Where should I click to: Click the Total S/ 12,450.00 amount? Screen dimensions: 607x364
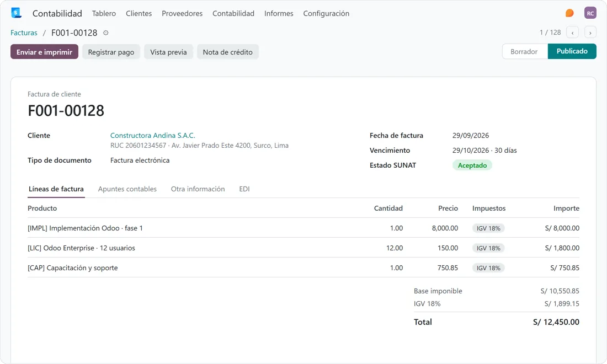pos(556,322)
